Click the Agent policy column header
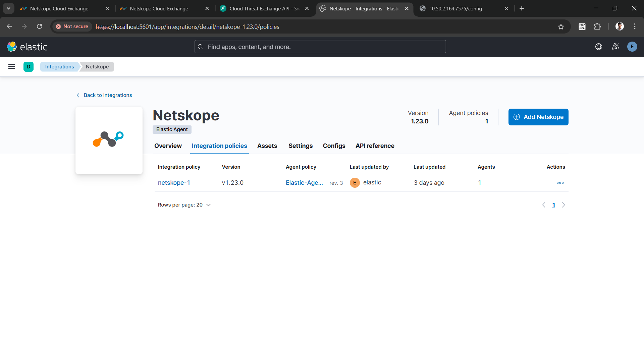644x342 pixels. point(301,167)
